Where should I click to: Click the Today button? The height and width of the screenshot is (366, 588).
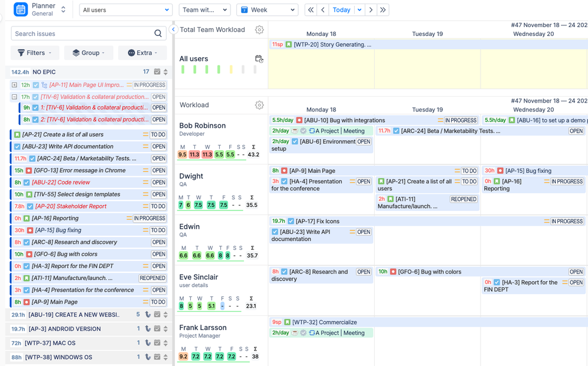point(341,10)
